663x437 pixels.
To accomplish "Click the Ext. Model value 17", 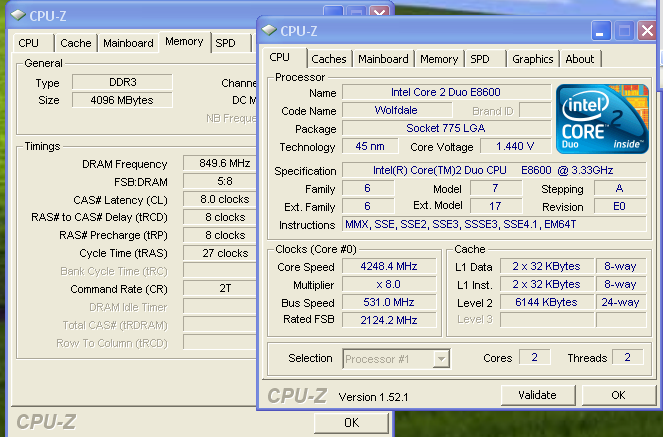I will point(496,206).
